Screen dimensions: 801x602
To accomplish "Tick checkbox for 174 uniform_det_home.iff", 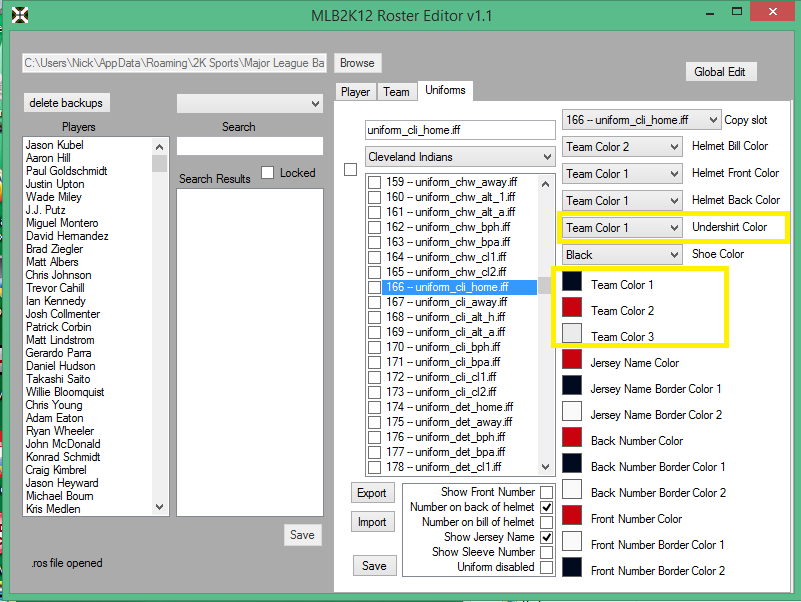I will point(374,407).
